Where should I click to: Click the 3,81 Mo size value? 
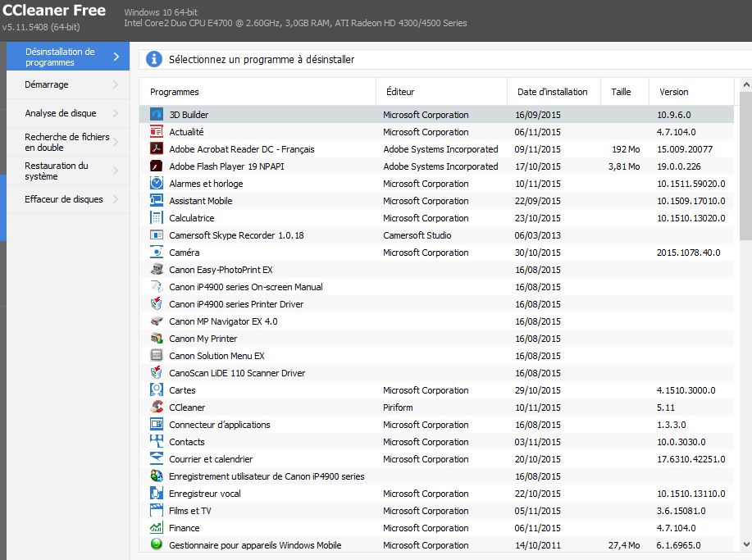coord(624,166)
